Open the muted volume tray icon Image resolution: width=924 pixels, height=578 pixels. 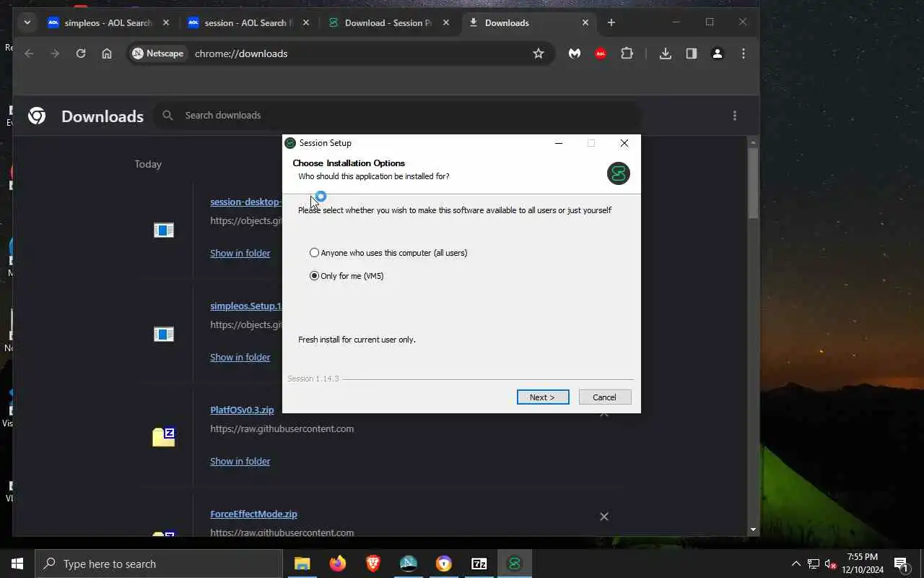(x=831, y=564)
